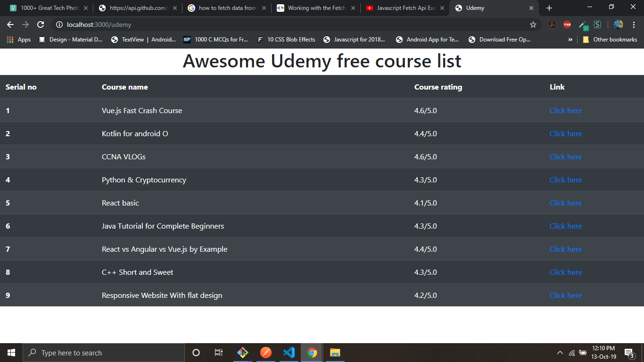
Task: Select the '4.1/5.0' rating cell
Action: pyautogui.click(x=425, y=203)
